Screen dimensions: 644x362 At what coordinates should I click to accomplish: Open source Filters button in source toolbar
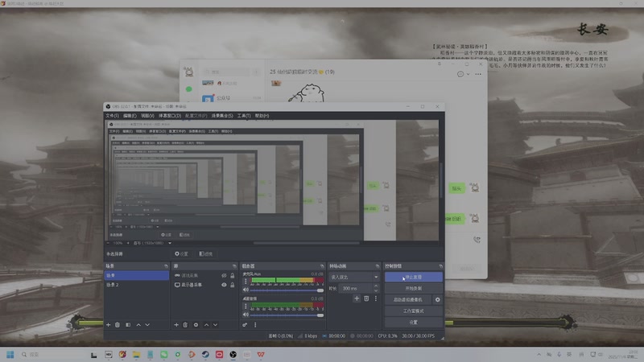pyautogui.click(x=206, y=254)
